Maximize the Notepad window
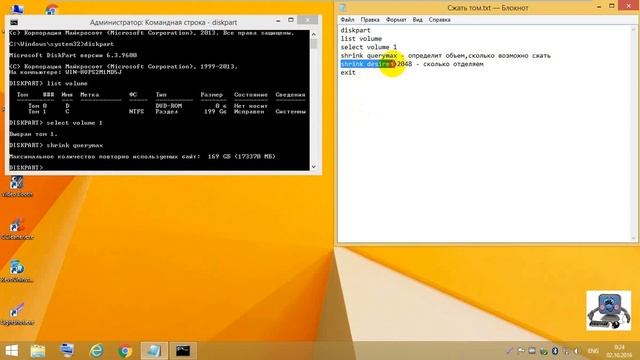The height and width of the screenshot is (360, 640). click(x=612, y=6)
